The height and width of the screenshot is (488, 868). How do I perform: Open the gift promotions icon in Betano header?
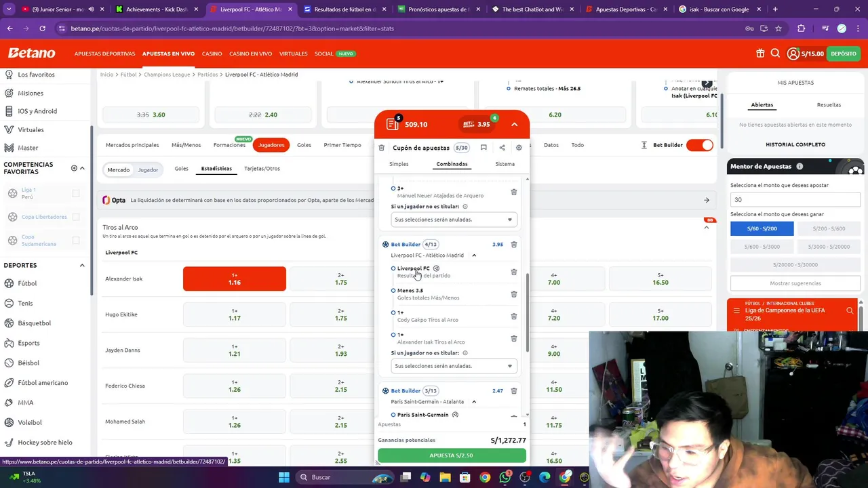tap(760, 54)
